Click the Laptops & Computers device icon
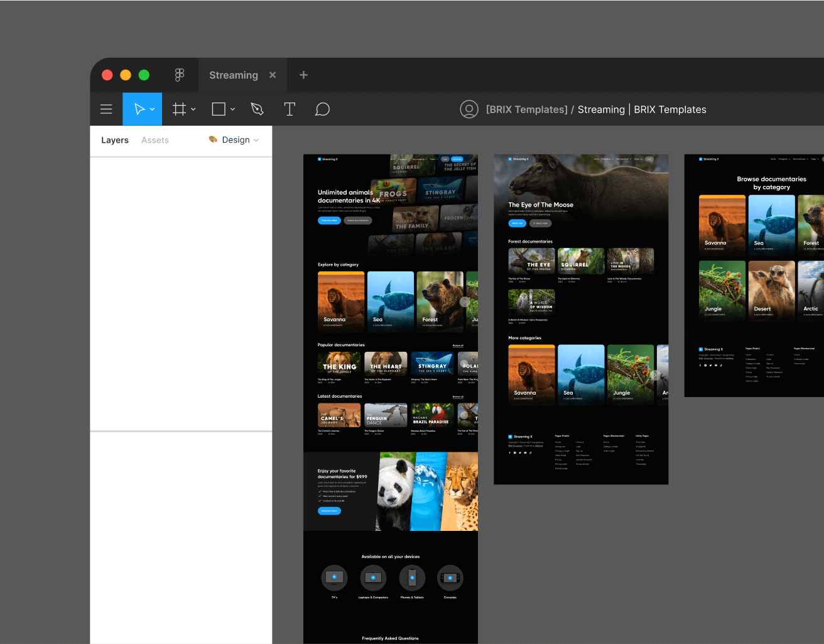The width and height of the screenshot is (824, 644). click(x=373, y=577)
